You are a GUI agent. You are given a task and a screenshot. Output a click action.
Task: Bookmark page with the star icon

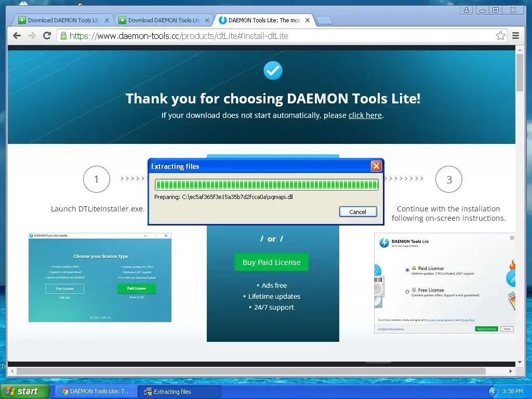point(500,36)
